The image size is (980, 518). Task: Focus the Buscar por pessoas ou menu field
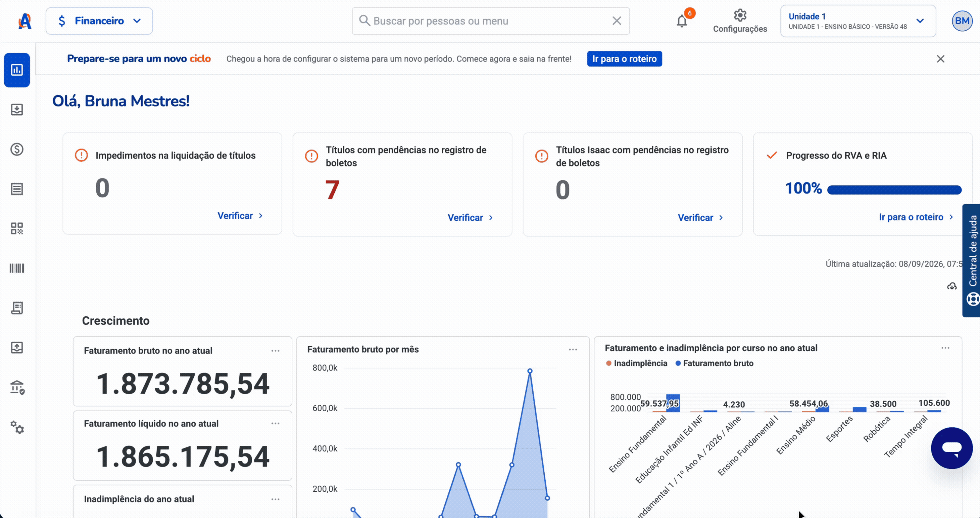coord(490,21)
